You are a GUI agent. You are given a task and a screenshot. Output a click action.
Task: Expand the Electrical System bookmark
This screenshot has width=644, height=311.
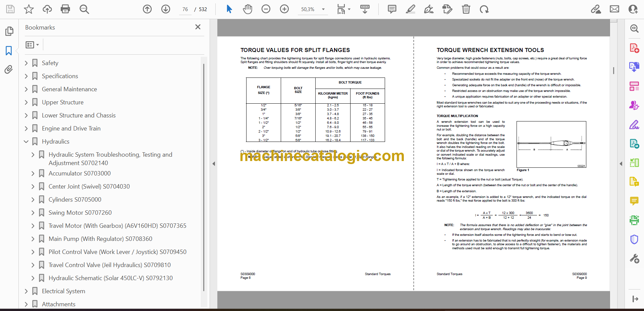[26, 291]
